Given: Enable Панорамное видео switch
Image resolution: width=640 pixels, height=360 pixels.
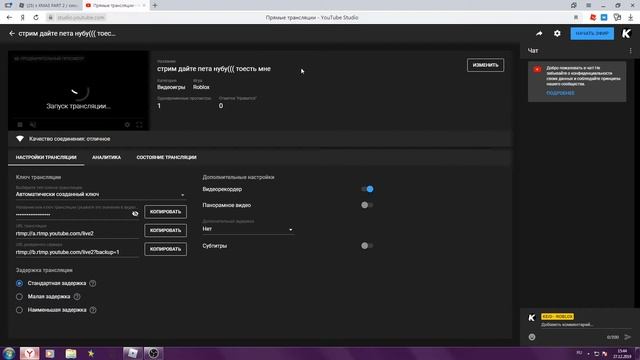Looking at the screenshot, I should (367, 205).
